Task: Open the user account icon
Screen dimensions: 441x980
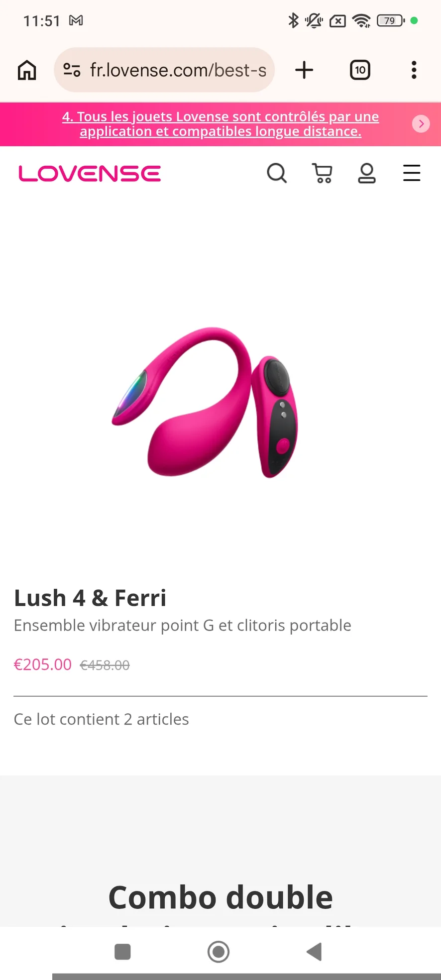Action: pyautogui.click(x=367, y=173)
